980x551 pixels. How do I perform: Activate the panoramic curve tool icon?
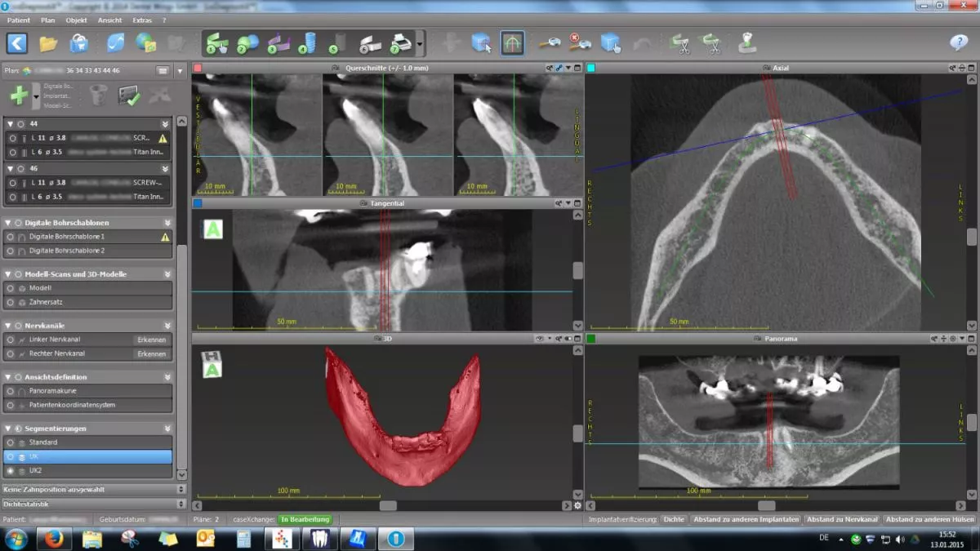click(x=512, y=43)
